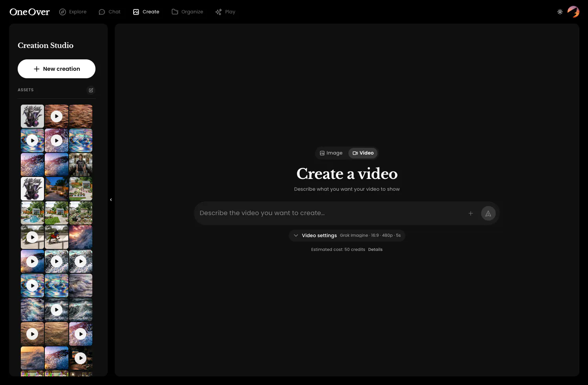Screen dimensions: 588x385
Task: Focus the video description input field
Action: [330, 213]
